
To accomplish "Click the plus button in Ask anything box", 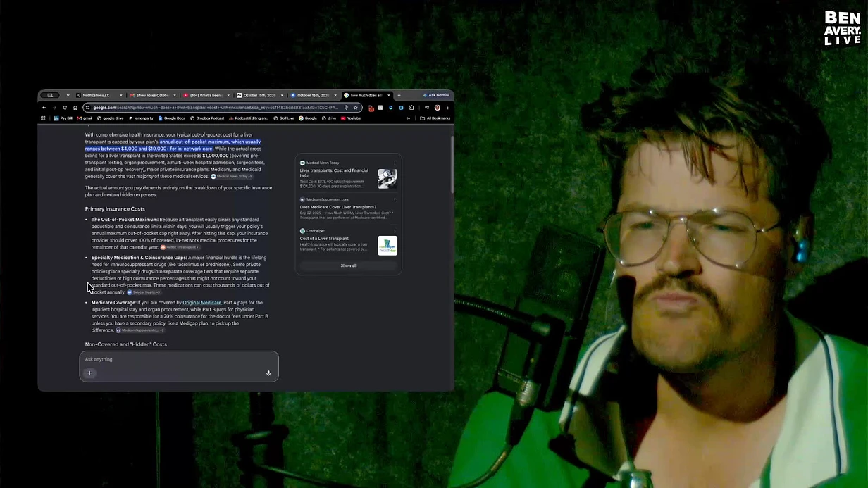I will tap(89, 373).
